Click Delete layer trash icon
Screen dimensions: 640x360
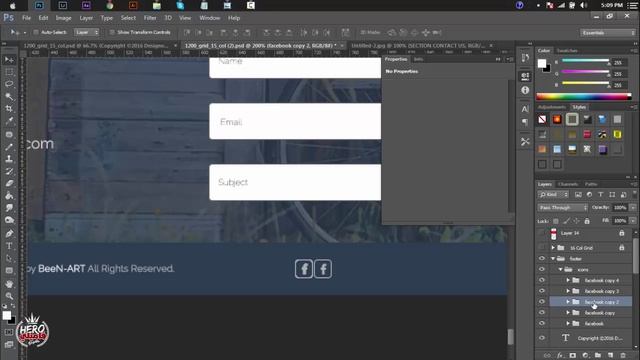(623, 355)
